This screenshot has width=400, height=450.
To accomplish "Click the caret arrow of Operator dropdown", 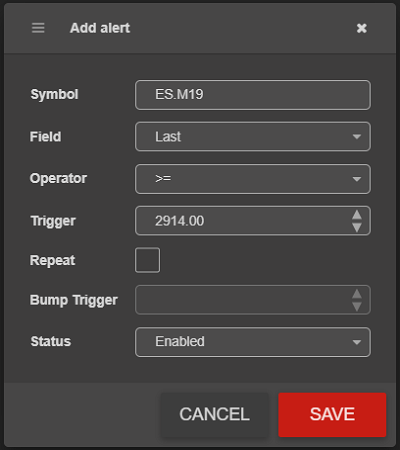I will (x=357, y=179).
